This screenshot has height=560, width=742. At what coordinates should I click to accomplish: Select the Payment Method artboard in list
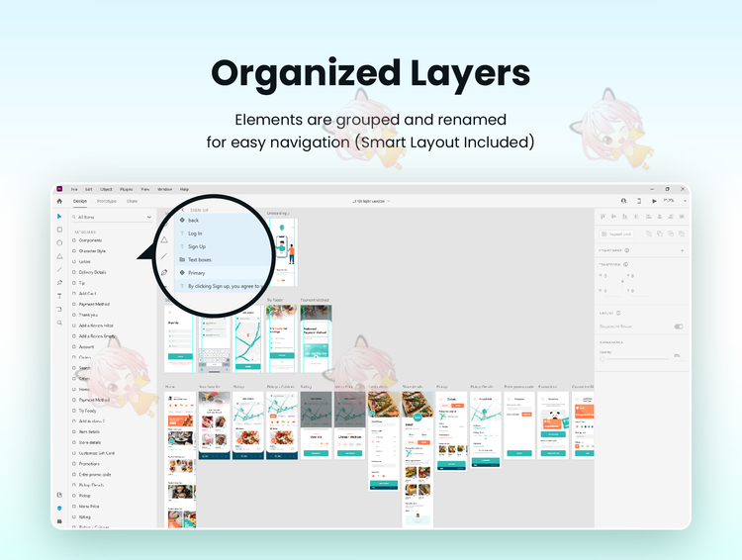(x=94, y=304)
